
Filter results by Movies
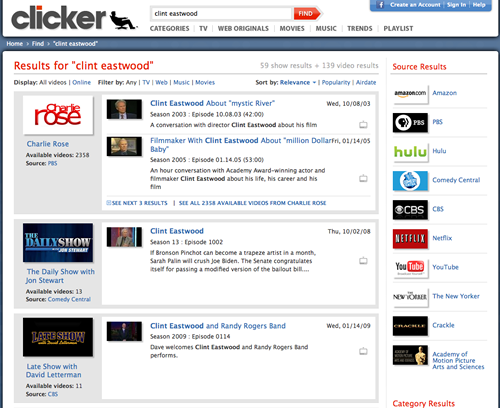coord(205,82)
